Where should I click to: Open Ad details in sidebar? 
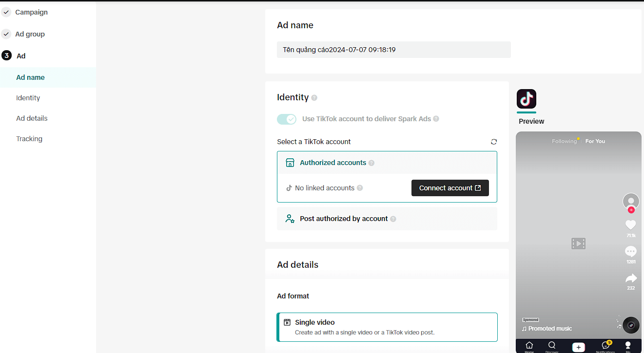[x=32, y=118]
